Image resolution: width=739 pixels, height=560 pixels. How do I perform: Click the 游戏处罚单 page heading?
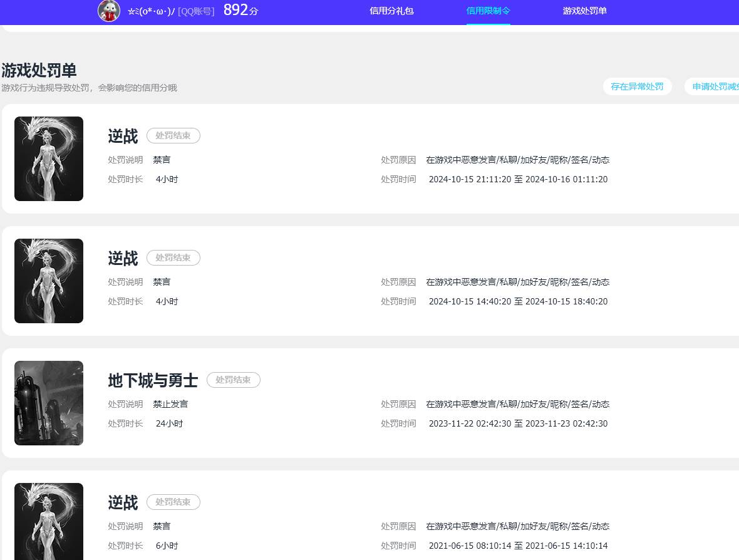39,71
